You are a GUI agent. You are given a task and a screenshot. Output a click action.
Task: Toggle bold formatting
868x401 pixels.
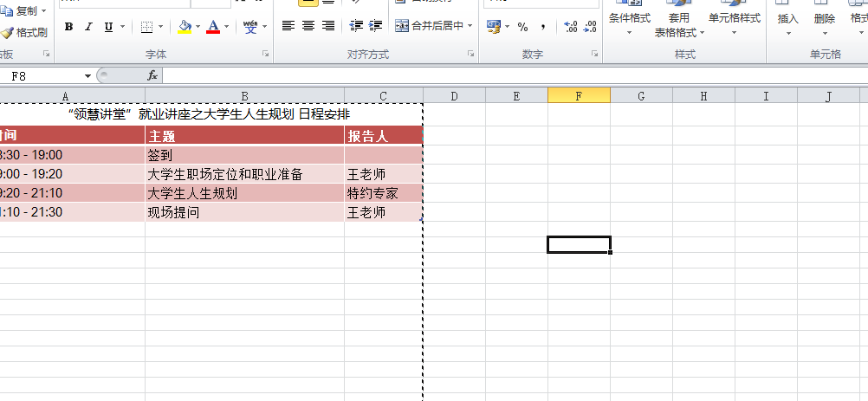[68, 27]
